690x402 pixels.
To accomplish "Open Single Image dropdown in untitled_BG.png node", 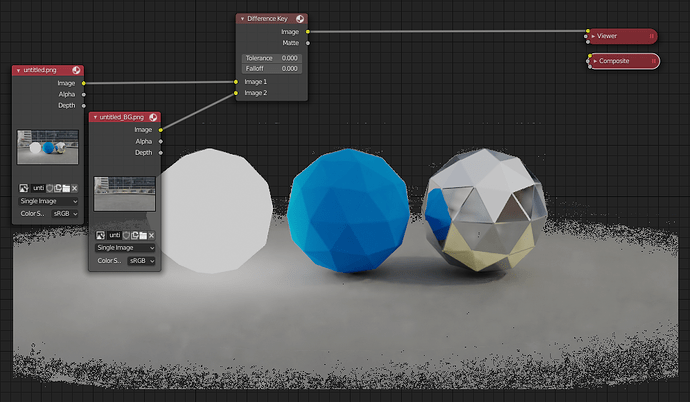I will tap(125, 248).
